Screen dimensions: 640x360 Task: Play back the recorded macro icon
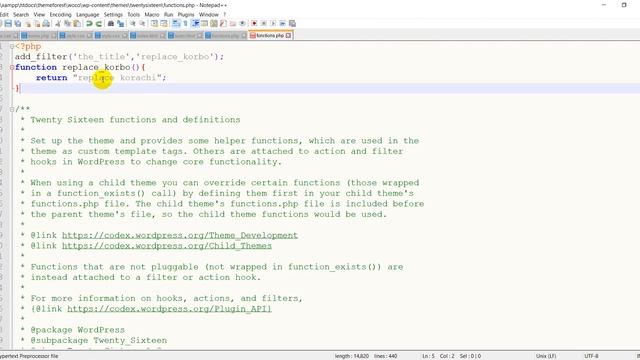[x=273, y=24]
